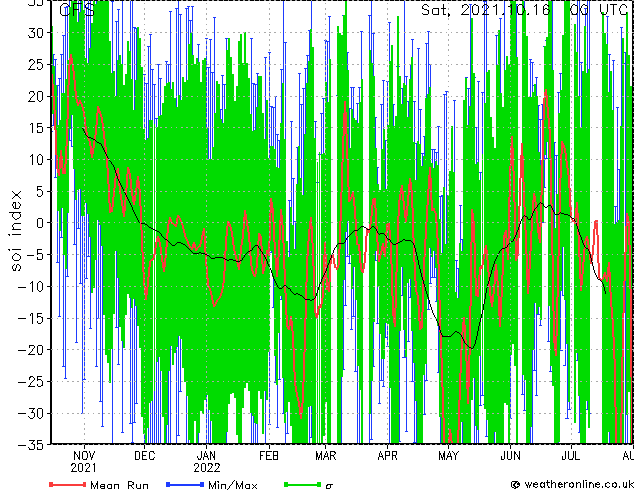
Task: Click the '-25' y-axis tick label
Action: (x=31, y=382)
